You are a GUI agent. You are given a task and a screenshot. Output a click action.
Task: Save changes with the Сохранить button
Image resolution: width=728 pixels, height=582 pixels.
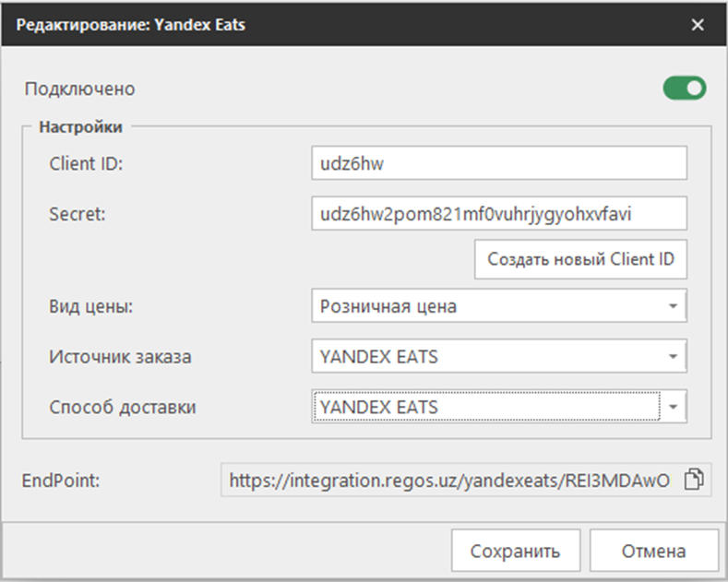(x=515, y=552)
